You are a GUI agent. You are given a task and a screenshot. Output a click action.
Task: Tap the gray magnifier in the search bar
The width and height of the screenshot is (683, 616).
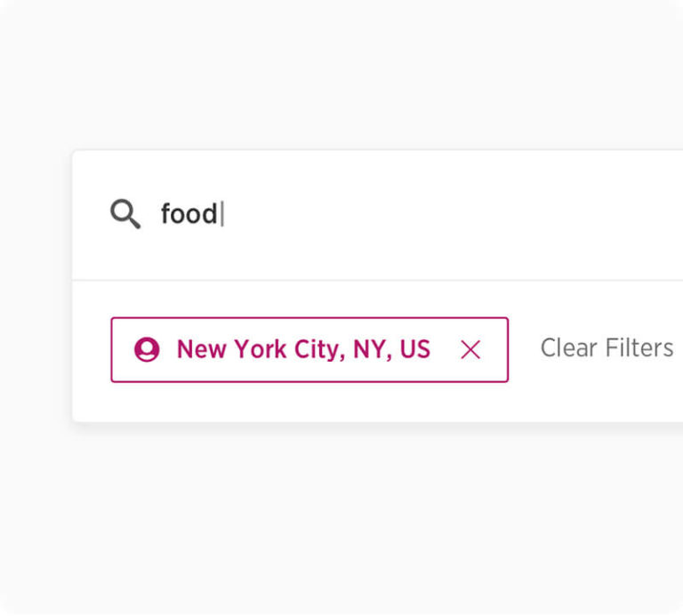[x=125, y=214]
